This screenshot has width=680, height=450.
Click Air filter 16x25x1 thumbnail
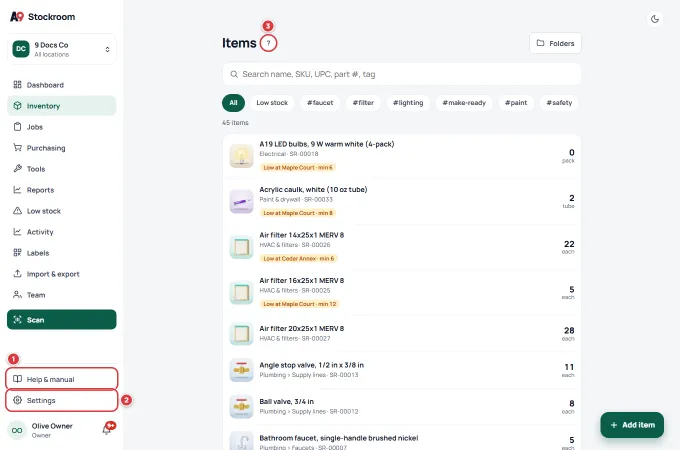[x=241, y=292]
